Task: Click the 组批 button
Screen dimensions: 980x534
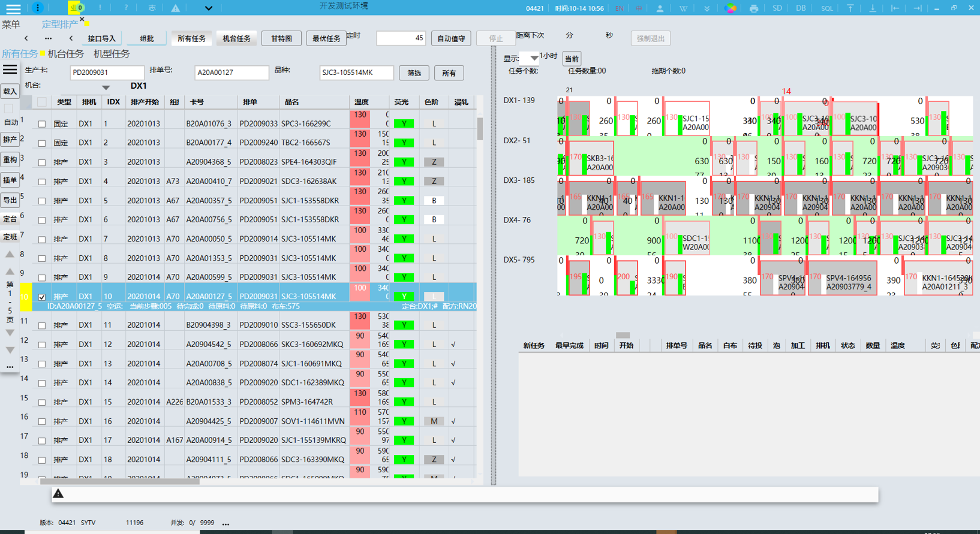Action: [x=147, y=38]
